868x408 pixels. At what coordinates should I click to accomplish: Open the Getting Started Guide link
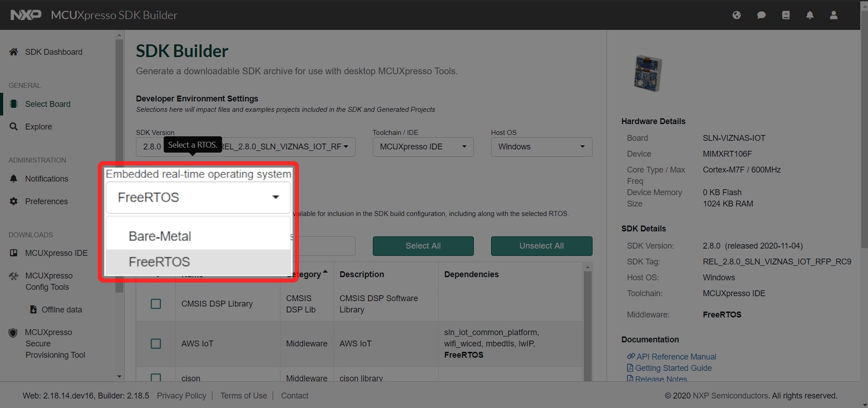[673, 368]
